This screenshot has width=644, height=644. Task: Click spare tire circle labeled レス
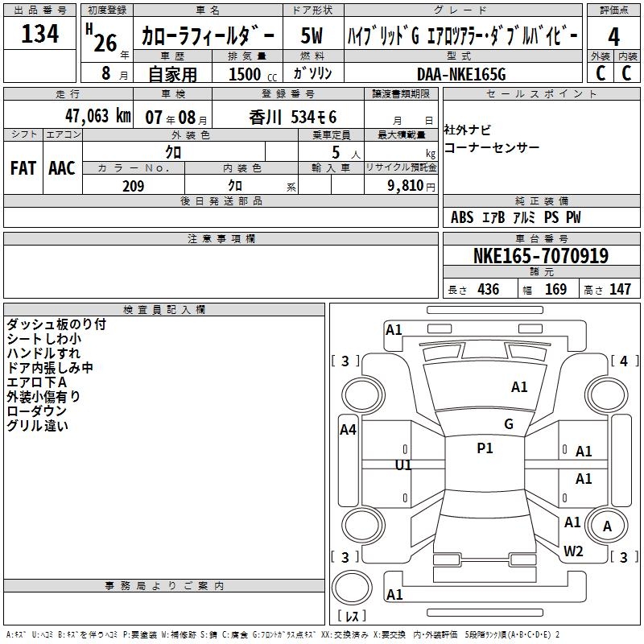[352, 588]
